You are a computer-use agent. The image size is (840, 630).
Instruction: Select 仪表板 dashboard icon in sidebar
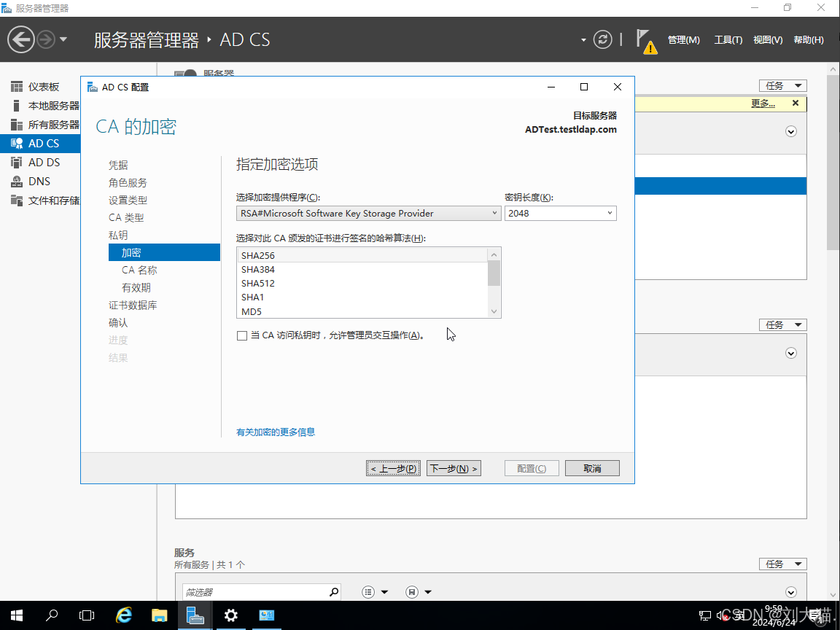pos(17,87)
